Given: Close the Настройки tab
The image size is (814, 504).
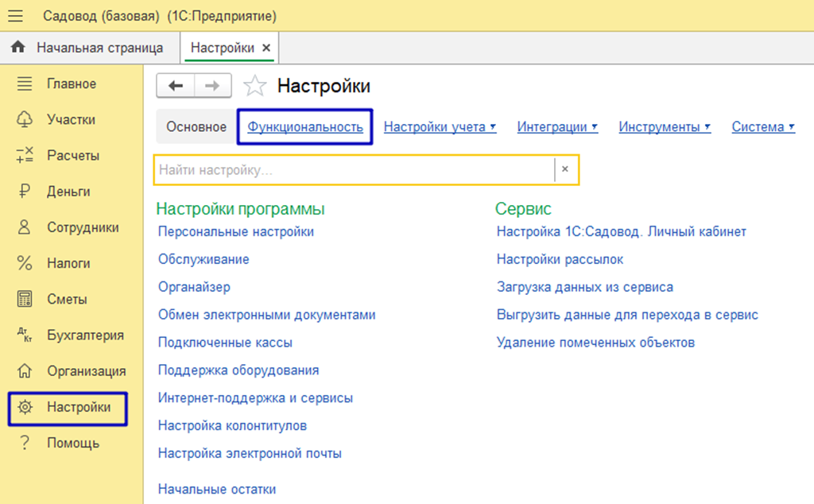Looking at the screenshot, I should 266,48.
